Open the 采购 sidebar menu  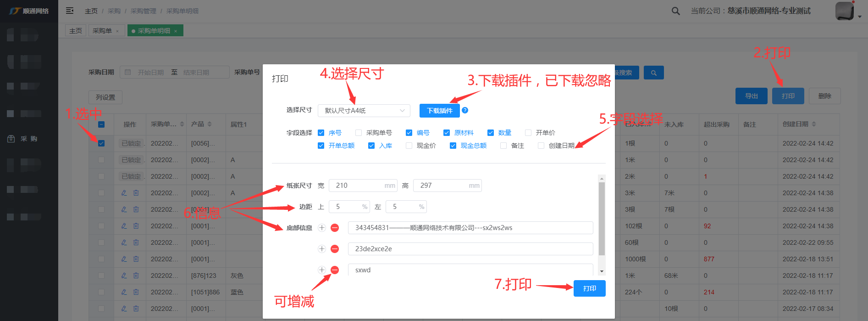tap(28, 139)
